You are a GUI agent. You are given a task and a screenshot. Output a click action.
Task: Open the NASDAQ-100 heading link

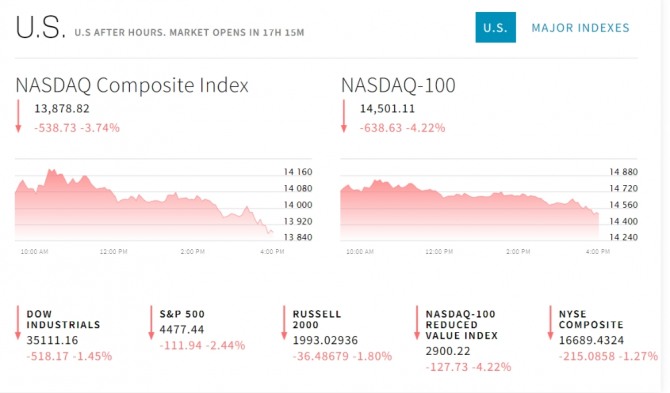click(398, 85)
